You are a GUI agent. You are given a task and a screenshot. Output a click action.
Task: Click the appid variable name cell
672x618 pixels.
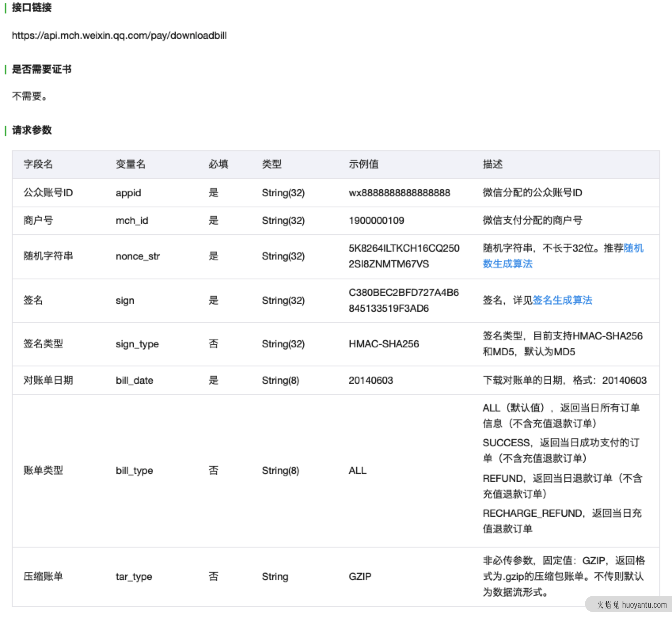(129, 193)
